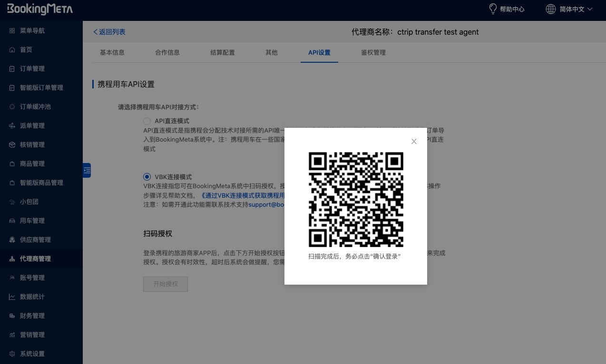Select the VBK连接模式 radio button
Viewport: 606px width, 364px height.
pos(147,177)
